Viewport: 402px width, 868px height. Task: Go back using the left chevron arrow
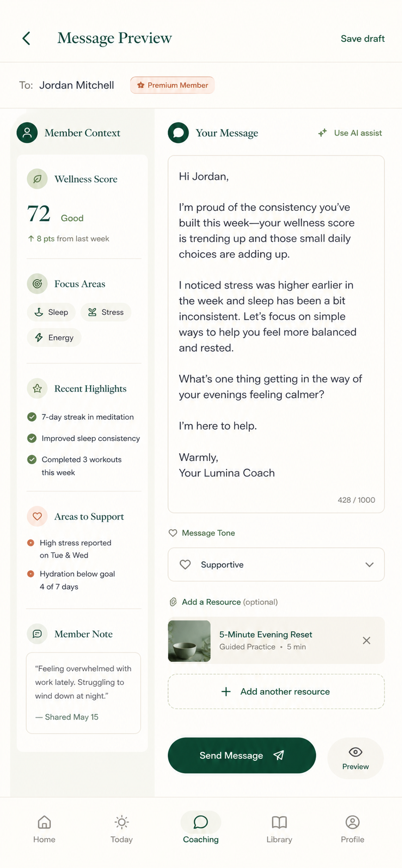[x=26, y=38]
